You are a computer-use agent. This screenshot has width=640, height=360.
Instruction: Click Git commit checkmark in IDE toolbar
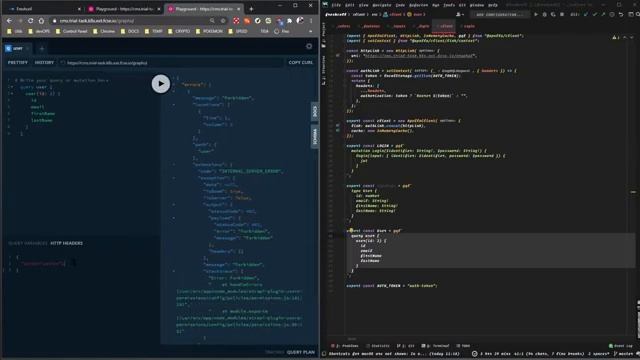[x=595, y=14]
